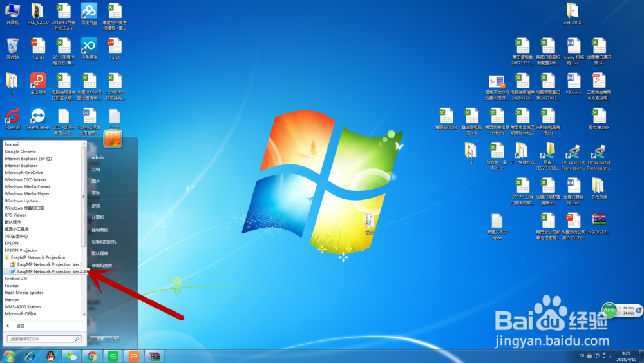Image resolution: width=644 pixels, height=363 pixels.
Task: Click the Windows Start orb
Action: click(x=8, y=356)
